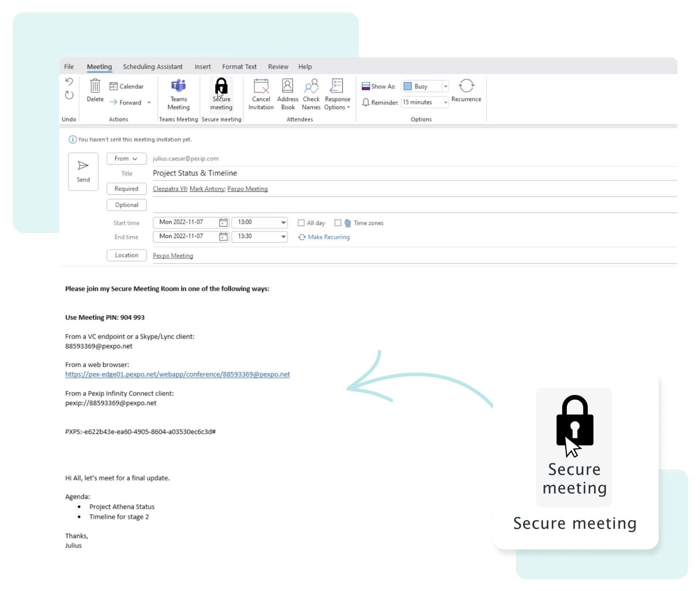The height and width of the screenshot is (591, 700).
Task: Click the Location button
Action: (126, 255)
